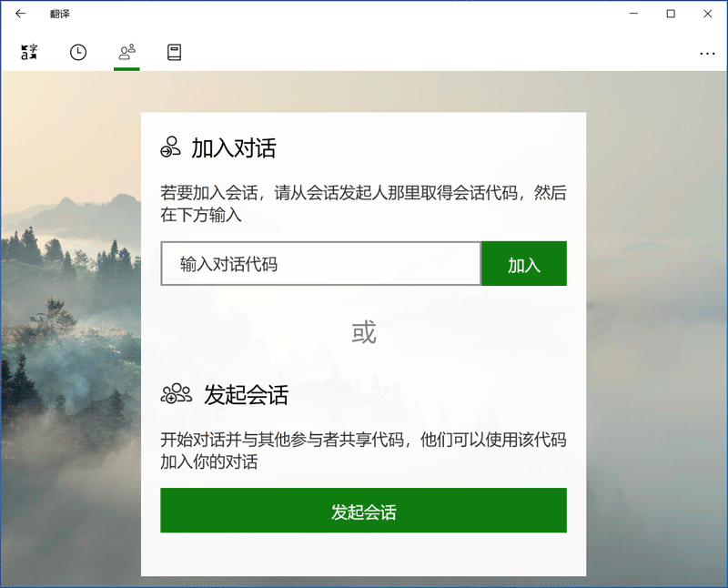
Task: Click the 或 separator text
Action: click(363, 332)
